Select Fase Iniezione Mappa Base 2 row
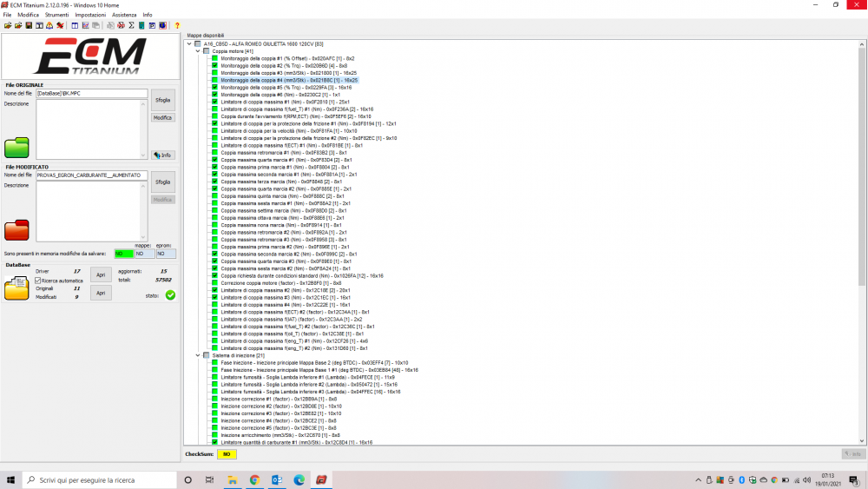Screen dimensions: 868x489 (314, 363)
